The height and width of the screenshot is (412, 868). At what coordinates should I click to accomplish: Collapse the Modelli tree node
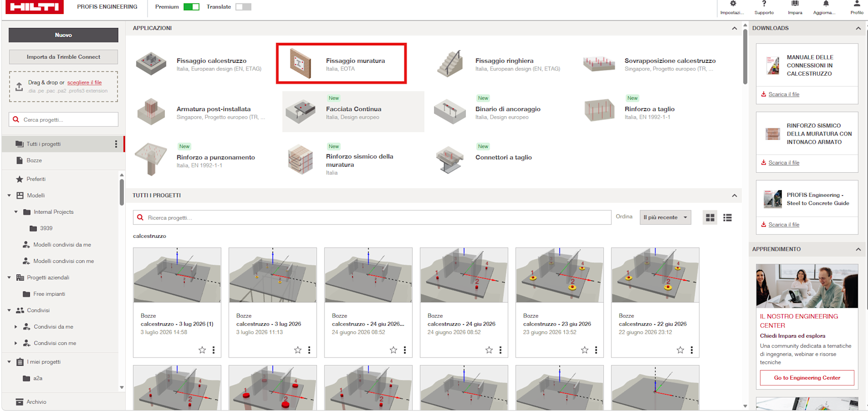tap(9, 195)
